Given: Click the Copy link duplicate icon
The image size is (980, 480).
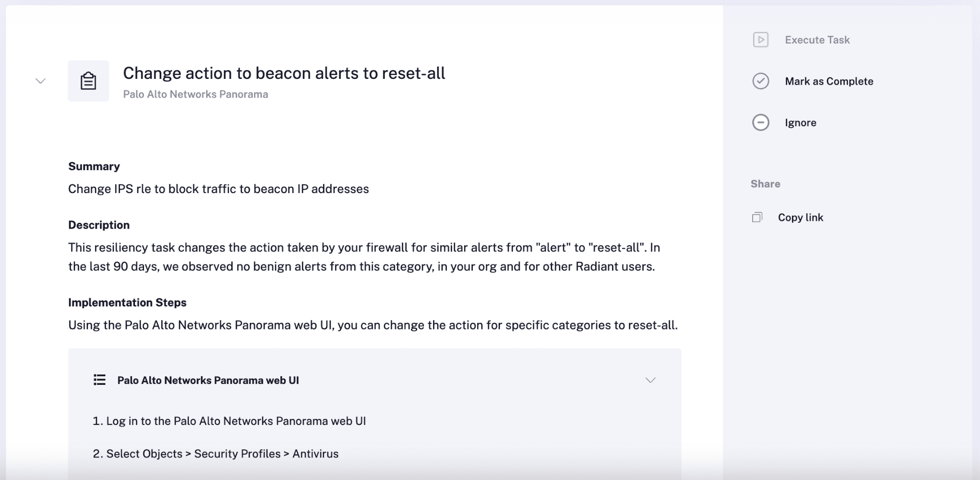Looking at the screenshot, I should point(757,218).
